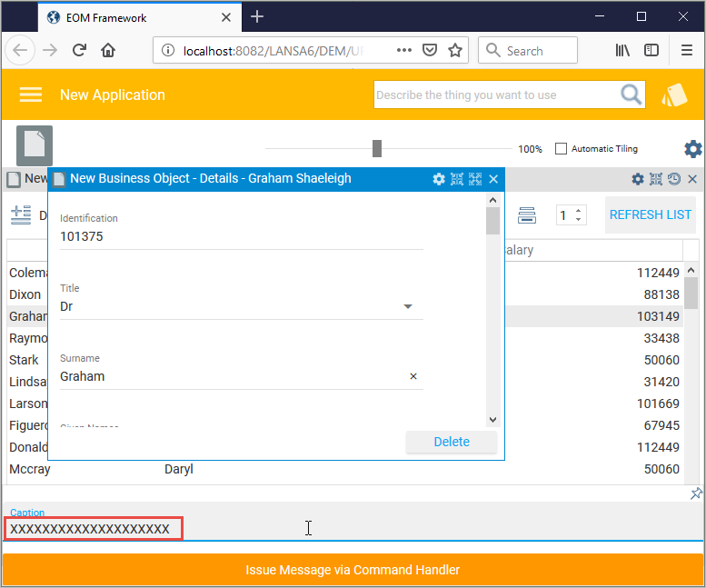The height and width of the screenshot is (588, 706).
Task: Click the New Application title
Action: tap(113, 95)
